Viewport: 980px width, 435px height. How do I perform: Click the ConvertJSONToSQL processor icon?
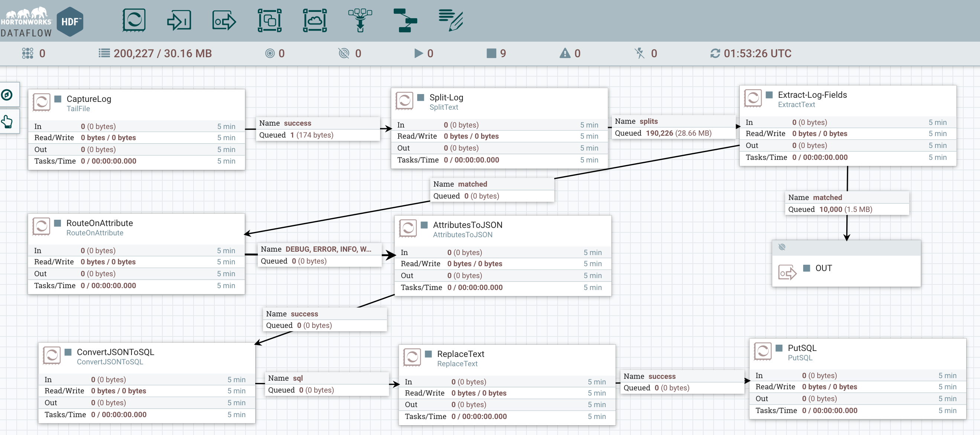[52, 355]
